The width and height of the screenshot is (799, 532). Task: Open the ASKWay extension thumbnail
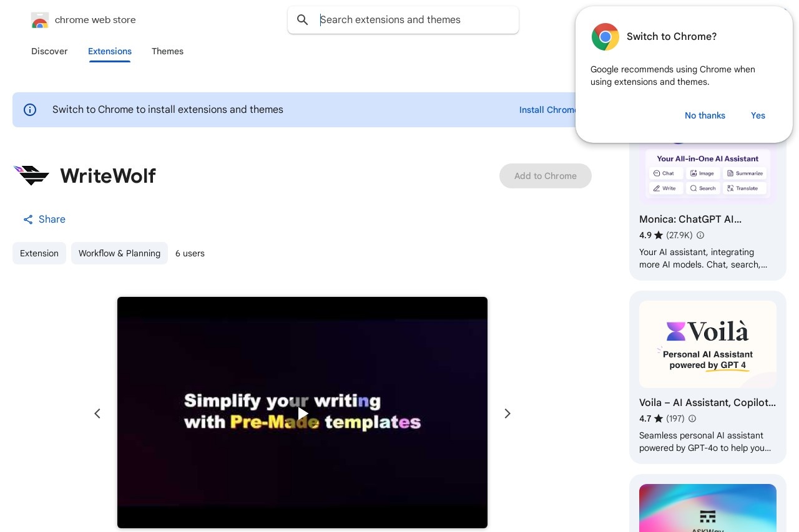tap(708, 508)
